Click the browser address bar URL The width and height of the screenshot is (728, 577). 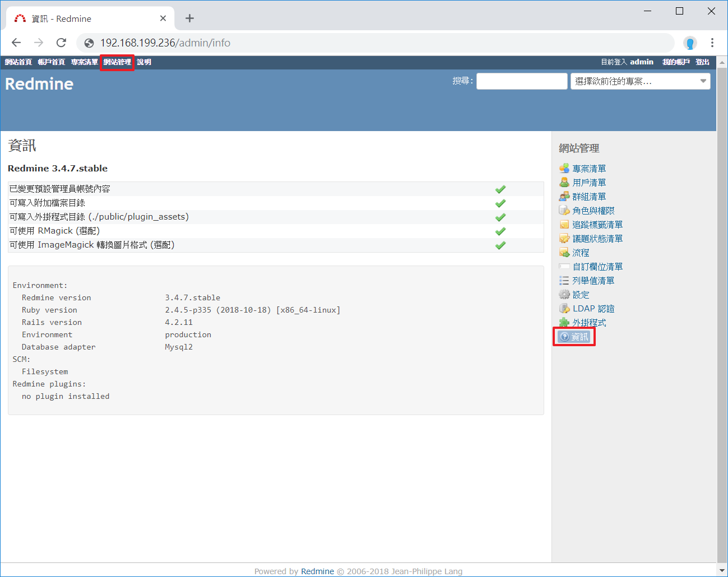[165, 43]
